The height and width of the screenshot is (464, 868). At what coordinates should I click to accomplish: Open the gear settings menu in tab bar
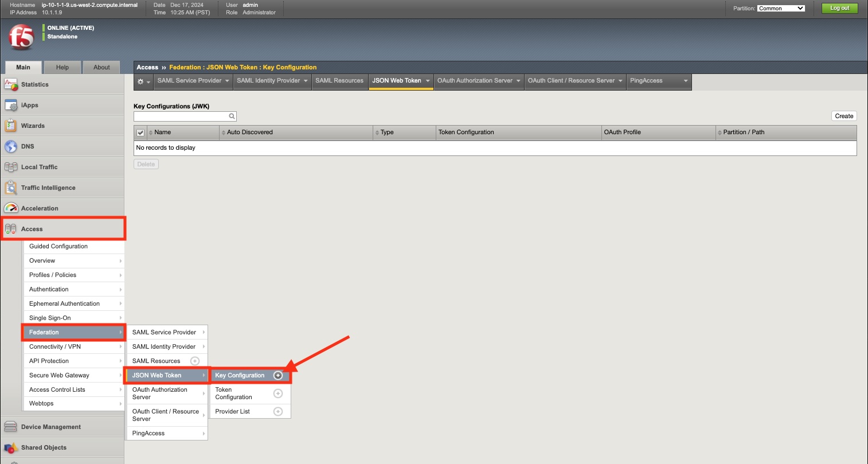tap(143, 81)
